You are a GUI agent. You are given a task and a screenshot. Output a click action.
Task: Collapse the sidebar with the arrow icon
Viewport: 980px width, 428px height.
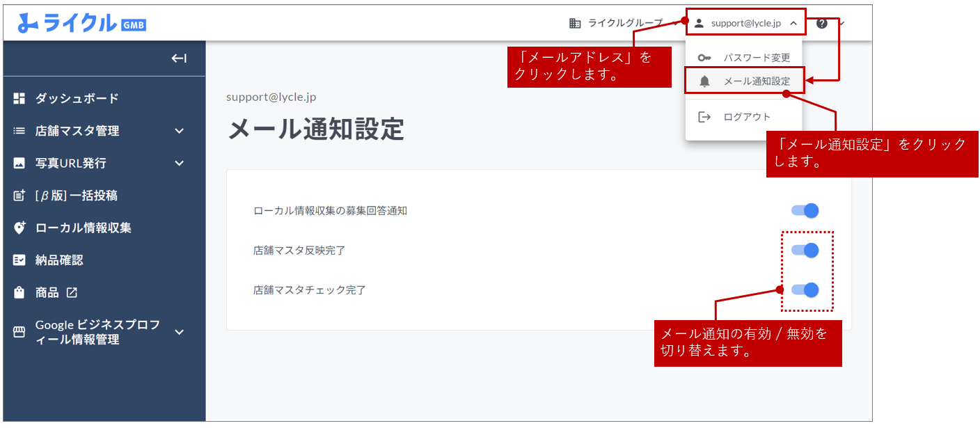[179, 58]
